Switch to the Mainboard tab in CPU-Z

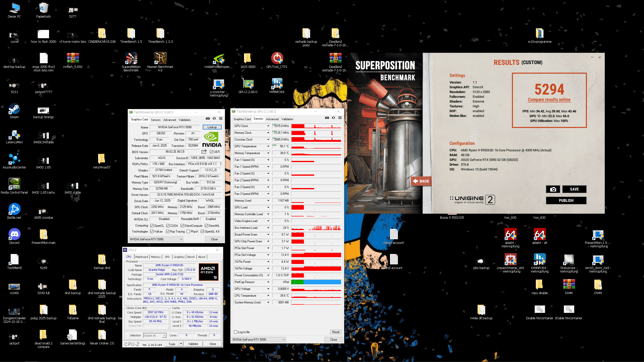click(x=142, y=257)
